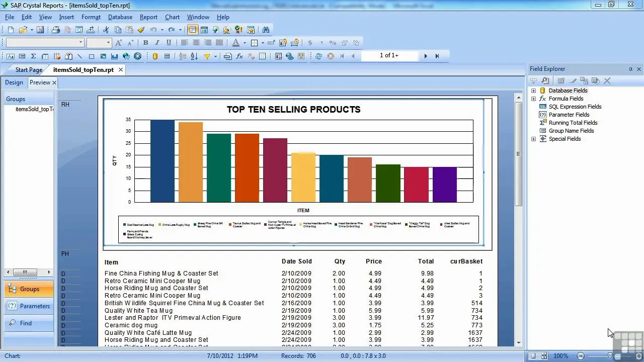Click the zoom slider handle
The image size is (644, 362).
tap(610, 356)
